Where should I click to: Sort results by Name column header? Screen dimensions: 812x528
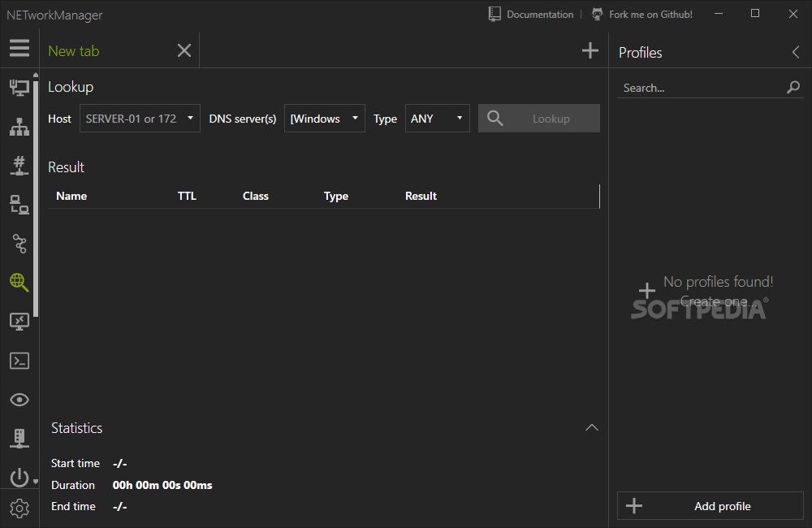71,196
